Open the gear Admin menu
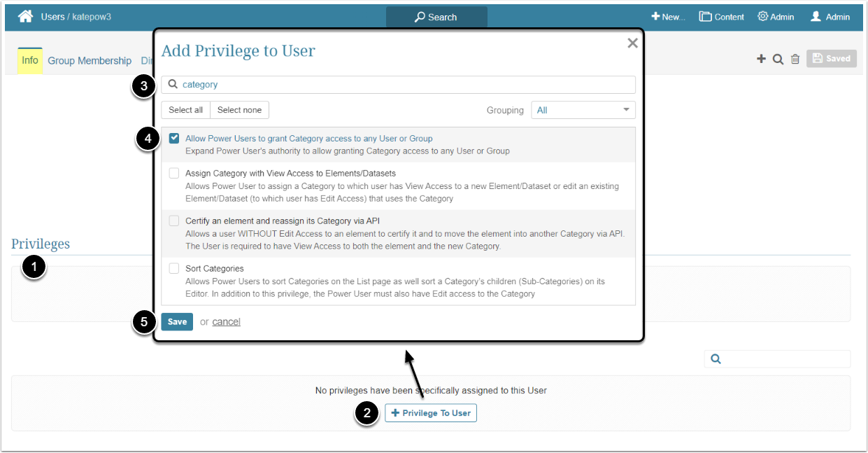 pos(776,17)
